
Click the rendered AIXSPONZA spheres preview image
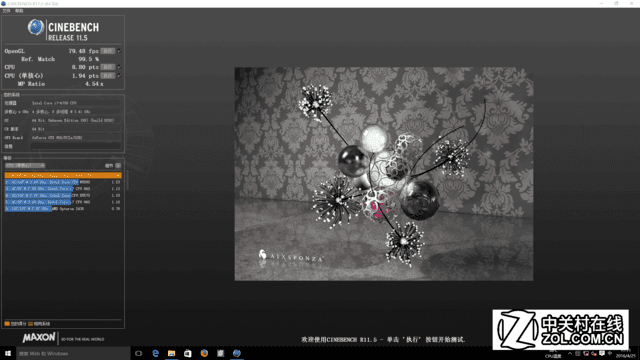pyautogui.click(x=384, y=174)
